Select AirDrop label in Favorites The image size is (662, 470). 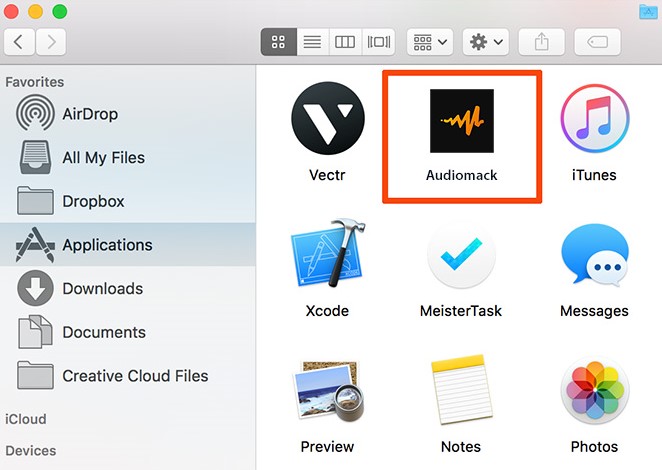pos(90,114)
